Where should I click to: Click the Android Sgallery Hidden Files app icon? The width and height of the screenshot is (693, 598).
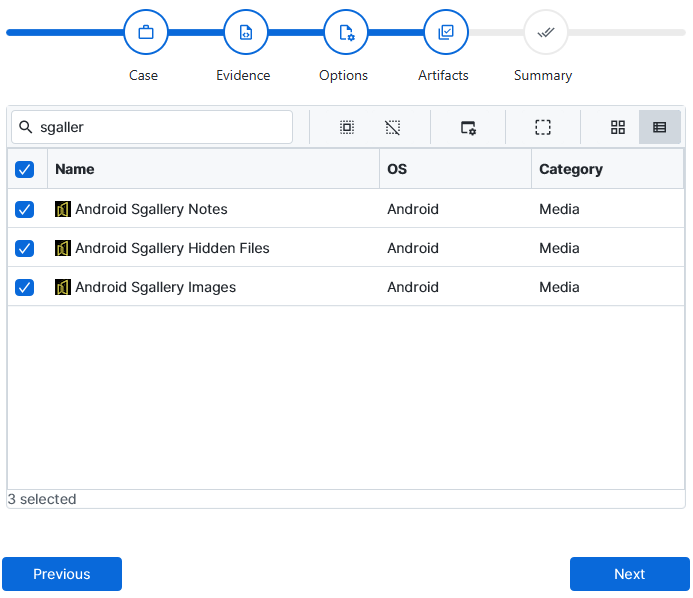tap(63, 248)
